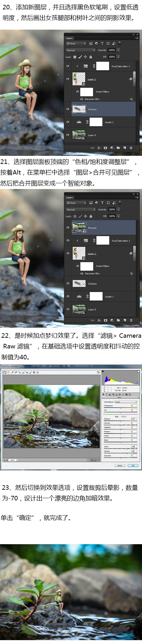Select Hand tool in Camera Raw toolbar
Screen dimensions: 142x644
point(8,373)
